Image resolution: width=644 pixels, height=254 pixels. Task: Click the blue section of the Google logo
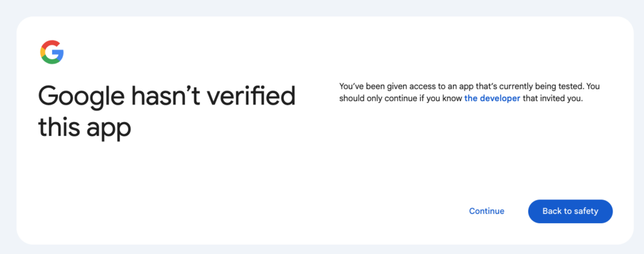[58, 53]
